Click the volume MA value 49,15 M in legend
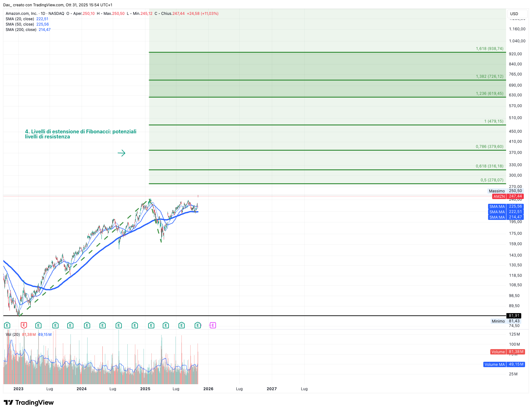Screen dimensions: 532x412 click(x=45, y=334)
